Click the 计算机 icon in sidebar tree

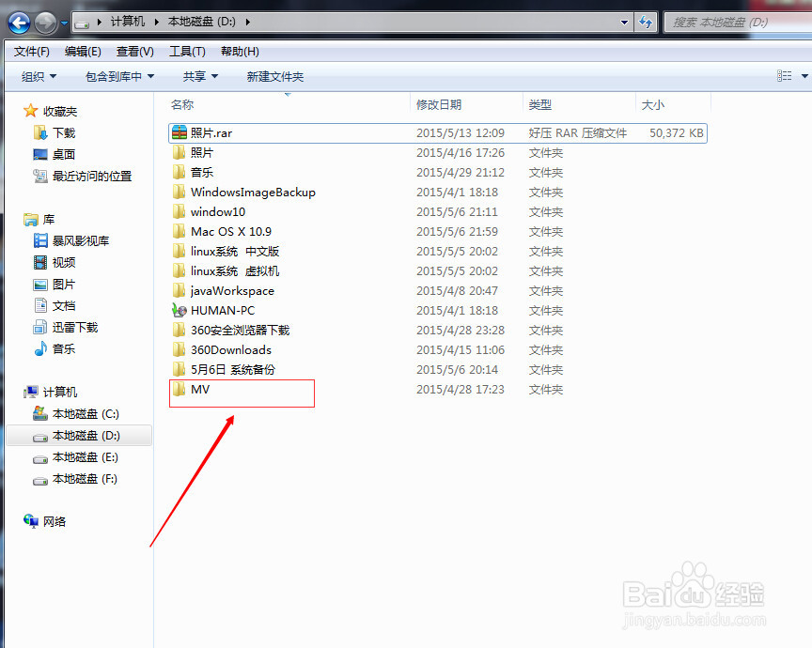[x=31, y=392]
